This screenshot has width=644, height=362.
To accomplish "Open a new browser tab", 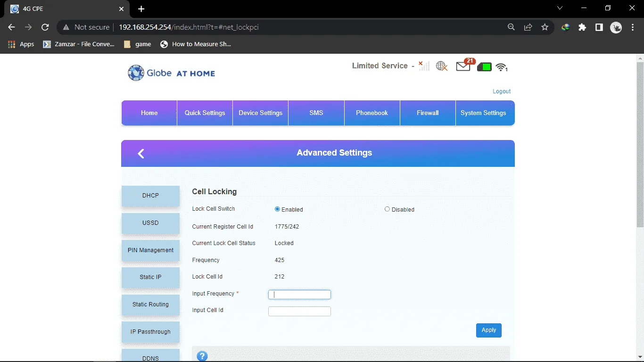I will pyautogui.click(x=141, y=9).
